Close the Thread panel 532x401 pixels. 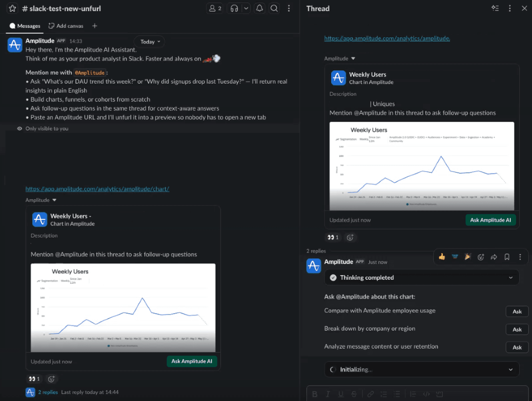tap(524, 9)
